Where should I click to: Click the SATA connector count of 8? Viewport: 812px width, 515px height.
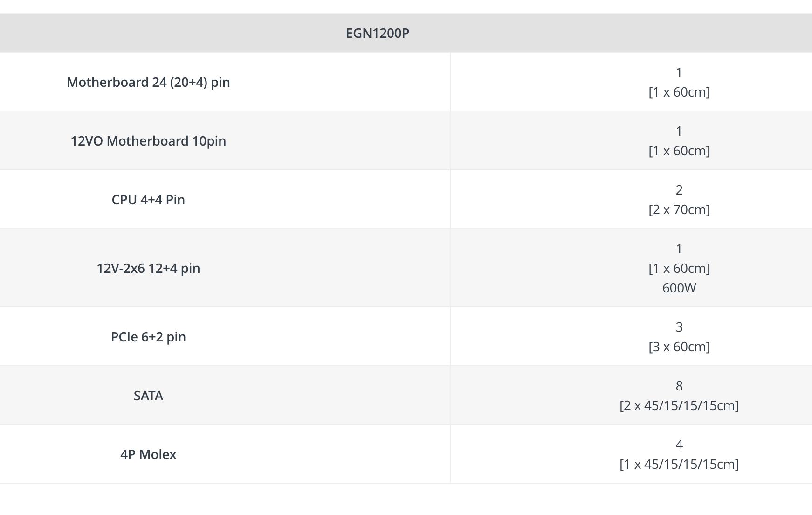[x=679, y=386]
